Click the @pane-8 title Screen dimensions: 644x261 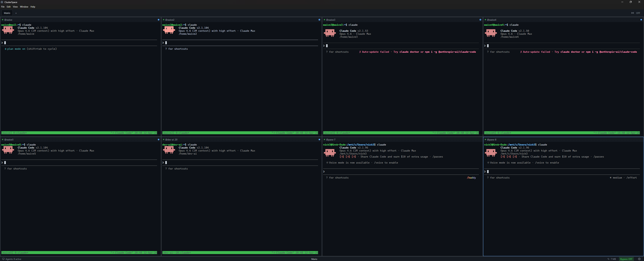tap(491, 139)
